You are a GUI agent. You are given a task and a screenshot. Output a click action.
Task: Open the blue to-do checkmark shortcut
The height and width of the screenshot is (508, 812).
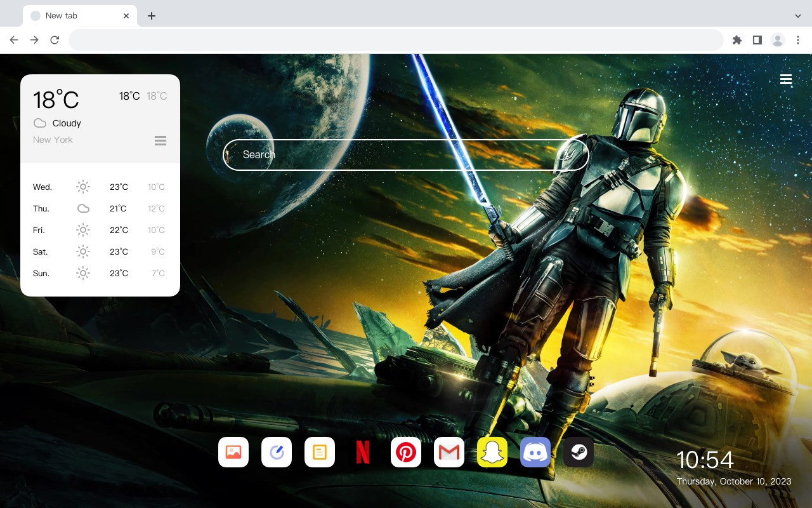277,452
